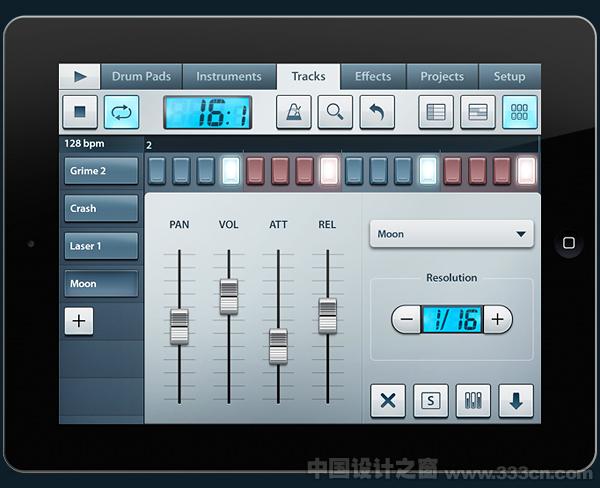The width and height of the screenshot is (600, 488).
Task: Toggle the tenth step pad
Action: click(x=378, y=171)
